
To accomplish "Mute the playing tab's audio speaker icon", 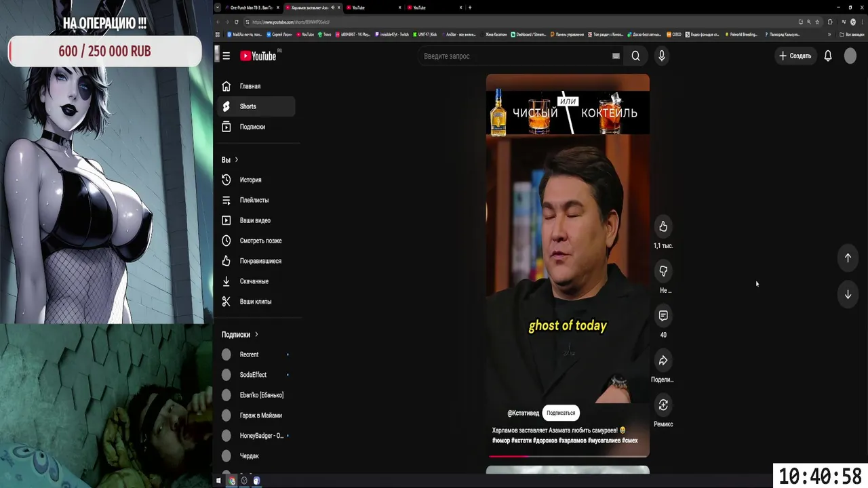I will 332,7.
